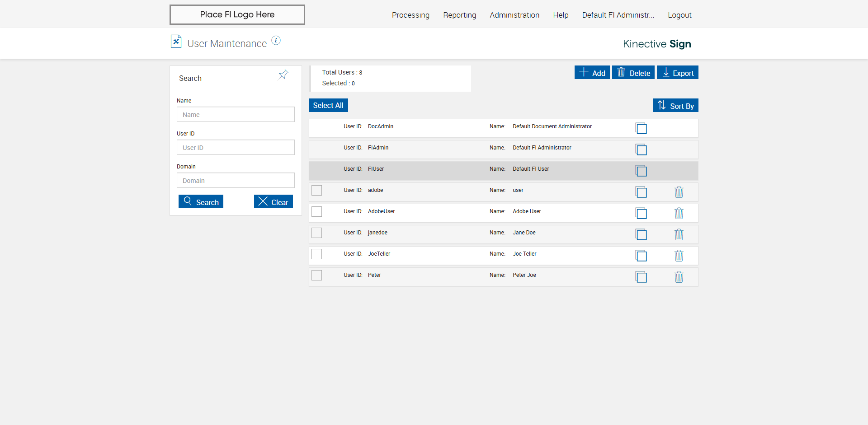Viewport: 868px width, 425px height.
Task: Open the Default FI Administrator user menu
Action: pyautogui.click(x=618, y=15)
